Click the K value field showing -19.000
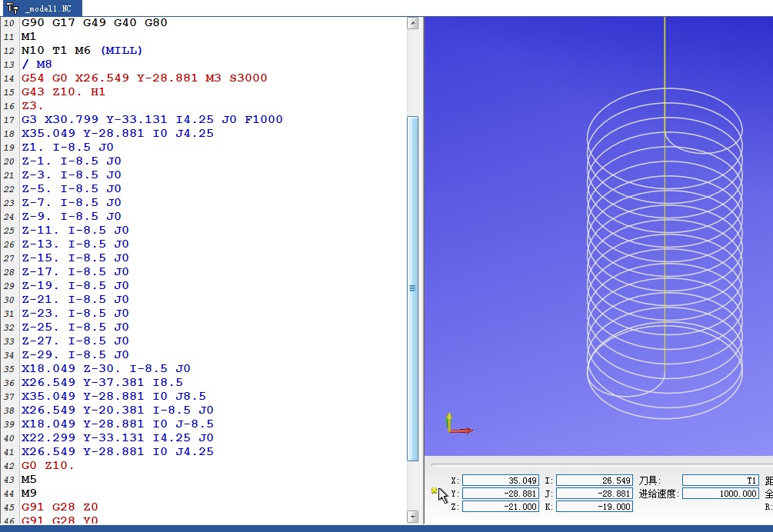This screenshot has height=532, width=773. pyautogui.click(x=594, y=507)
